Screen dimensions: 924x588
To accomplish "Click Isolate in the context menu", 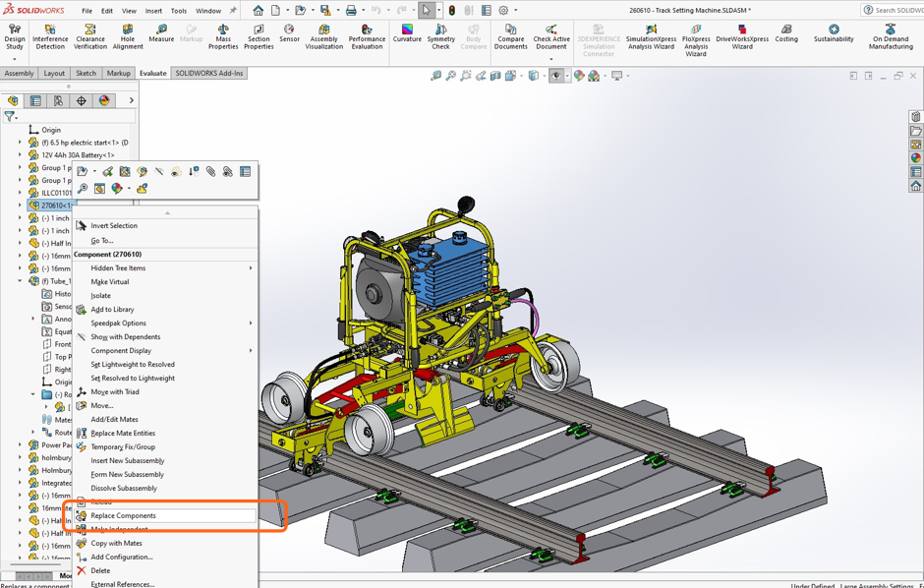I will point(100,295).
